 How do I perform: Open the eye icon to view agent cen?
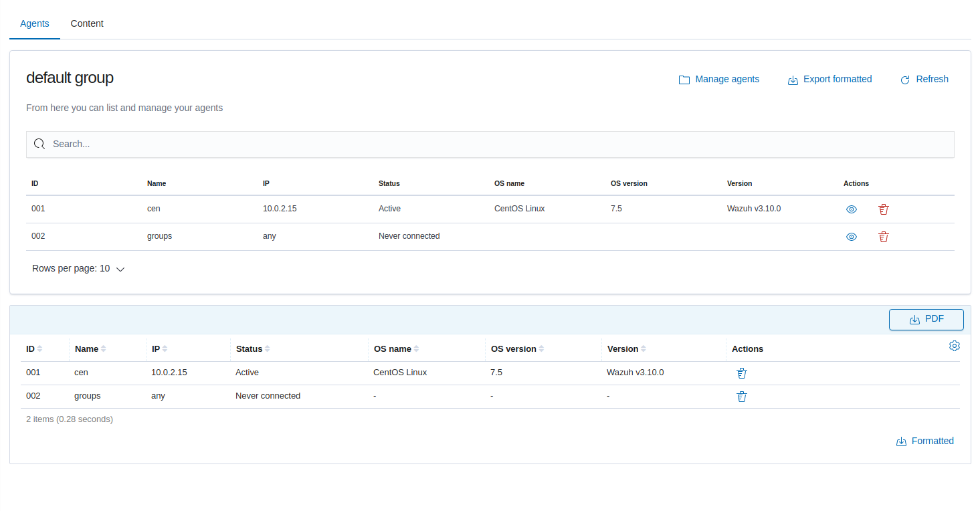pyautogui.click(x=851, y=209)
